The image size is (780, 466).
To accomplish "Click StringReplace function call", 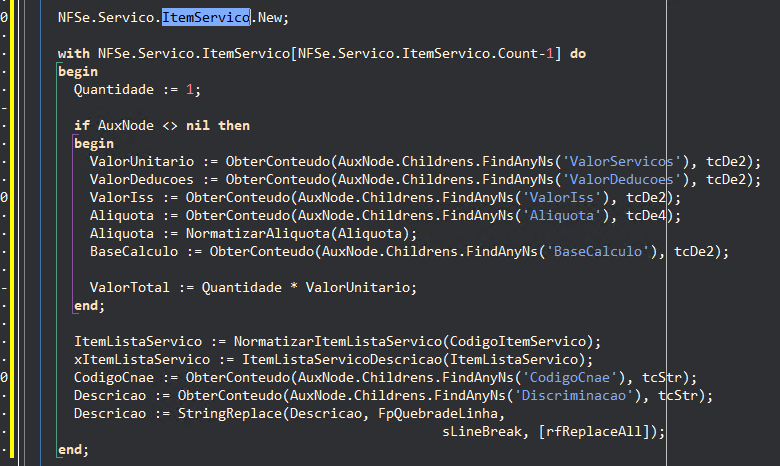I will click(230, 413).
